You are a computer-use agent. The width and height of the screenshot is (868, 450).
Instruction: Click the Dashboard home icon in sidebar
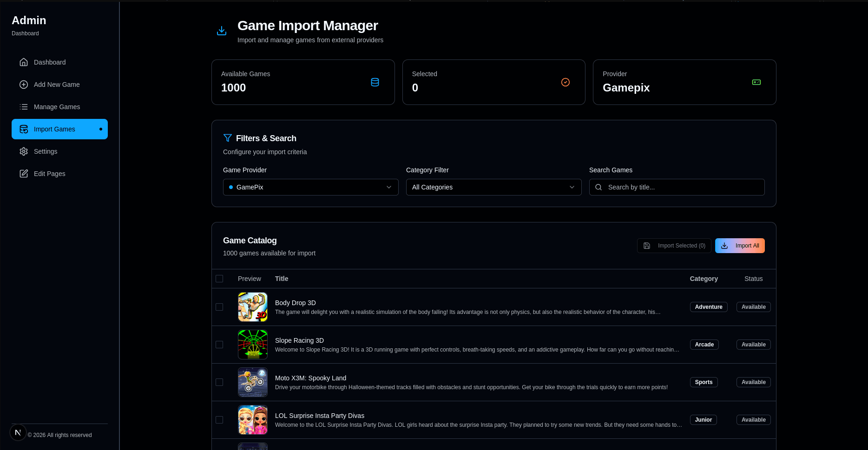click(23, 62)
